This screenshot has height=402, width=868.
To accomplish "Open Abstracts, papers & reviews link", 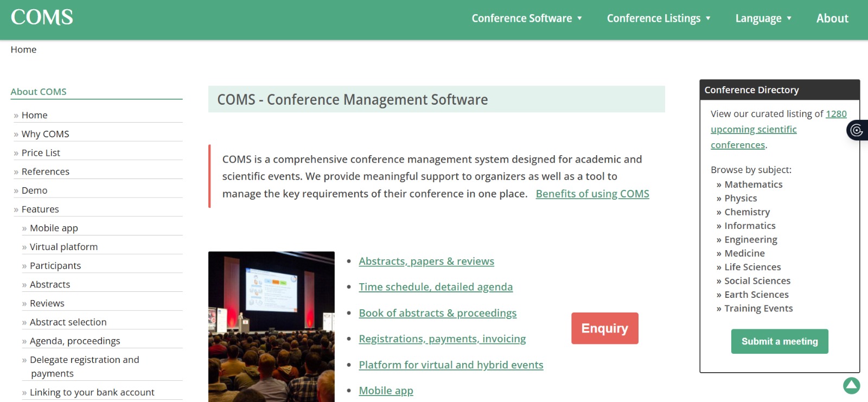I will [426, 261].
